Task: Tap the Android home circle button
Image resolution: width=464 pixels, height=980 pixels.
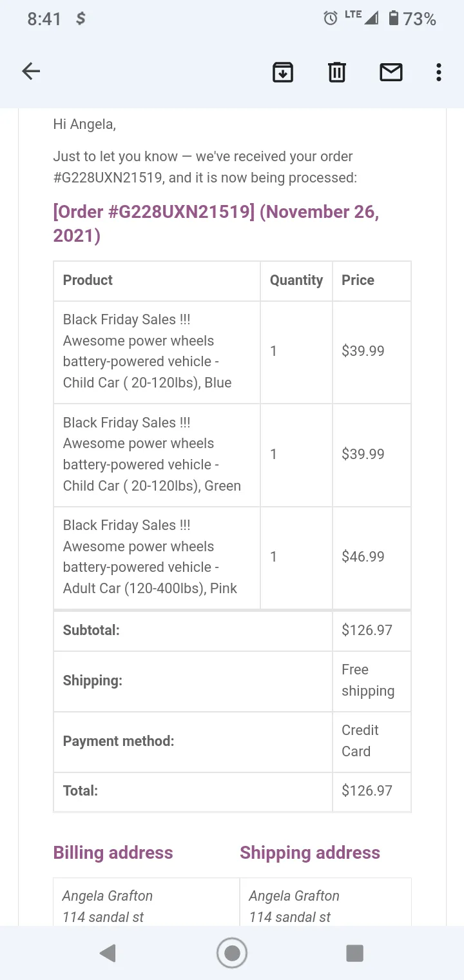Action: [232, 953]
